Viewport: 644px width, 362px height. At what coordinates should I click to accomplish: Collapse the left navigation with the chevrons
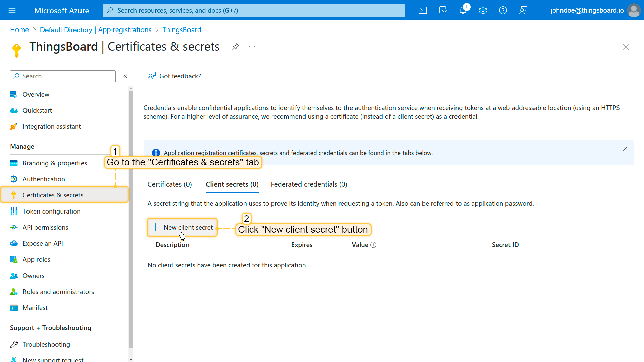point(125,76)
